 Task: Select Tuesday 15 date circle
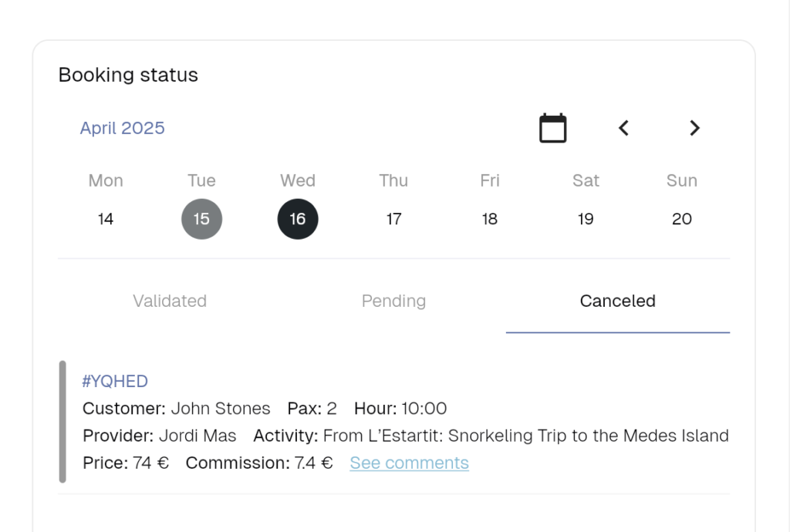click(201, 219)
